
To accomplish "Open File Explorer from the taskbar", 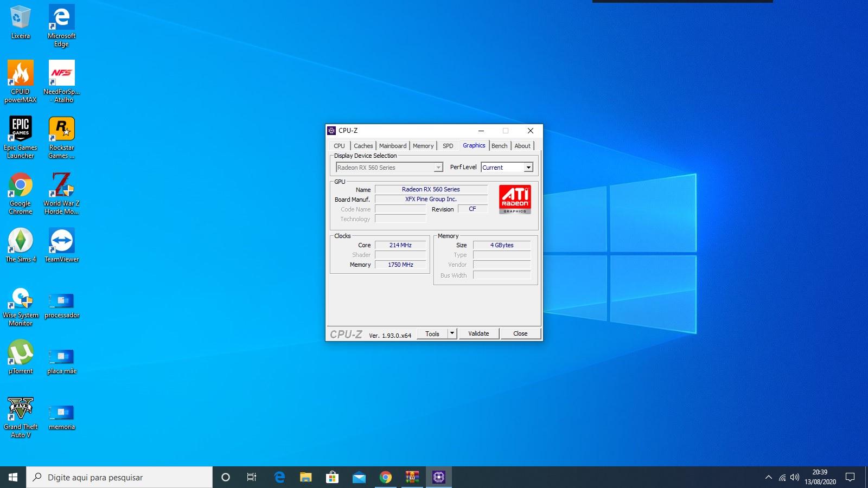I will click(306, 477).
